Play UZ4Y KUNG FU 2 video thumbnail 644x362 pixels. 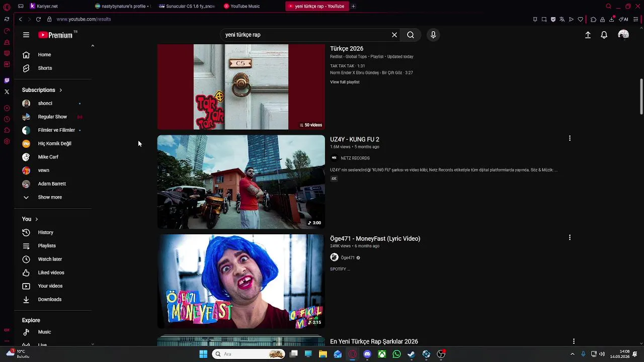point(241,182)
